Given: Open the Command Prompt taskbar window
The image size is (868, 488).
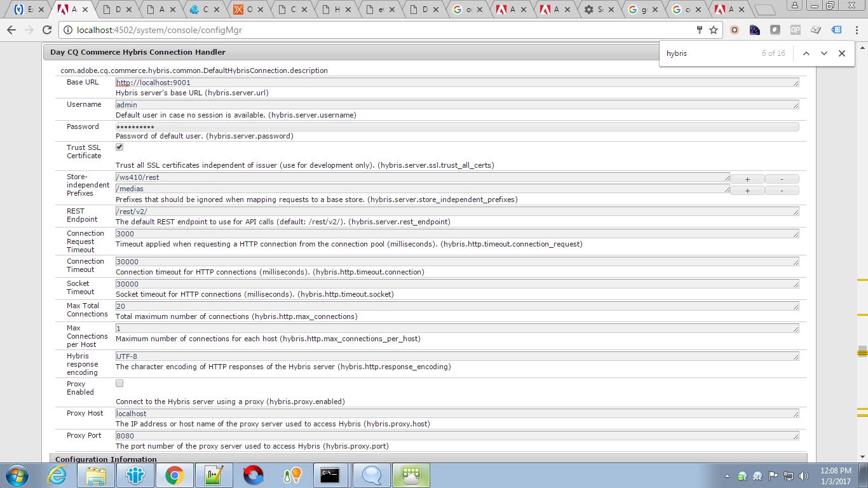Looking at the screenshot, I should point(330,475).
